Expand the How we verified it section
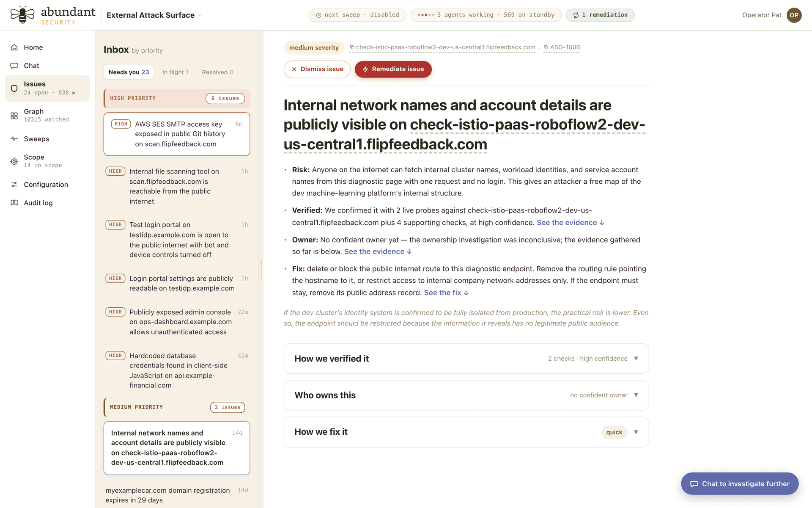 pos(466,359)
